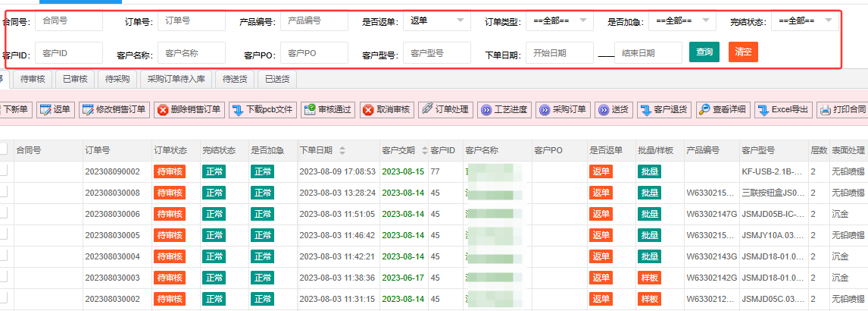This screenshot has height=311, width=868.
Task: Click product code W63302142G
Action: point(711,278)
